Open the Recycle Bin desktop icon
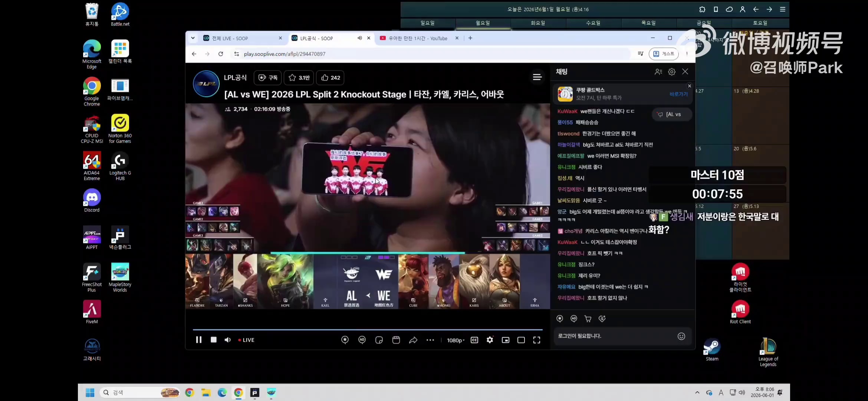The image size is (868, 401). pos(92,15)
